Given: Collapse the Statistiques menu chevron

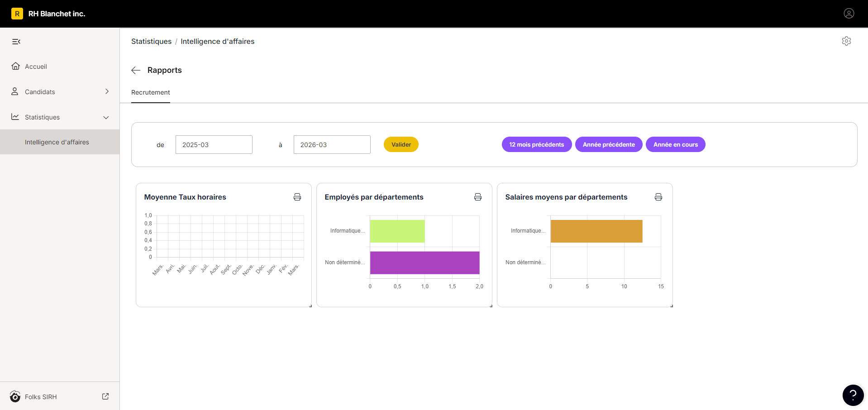Looking at the screenshot, I should point(106,117).
